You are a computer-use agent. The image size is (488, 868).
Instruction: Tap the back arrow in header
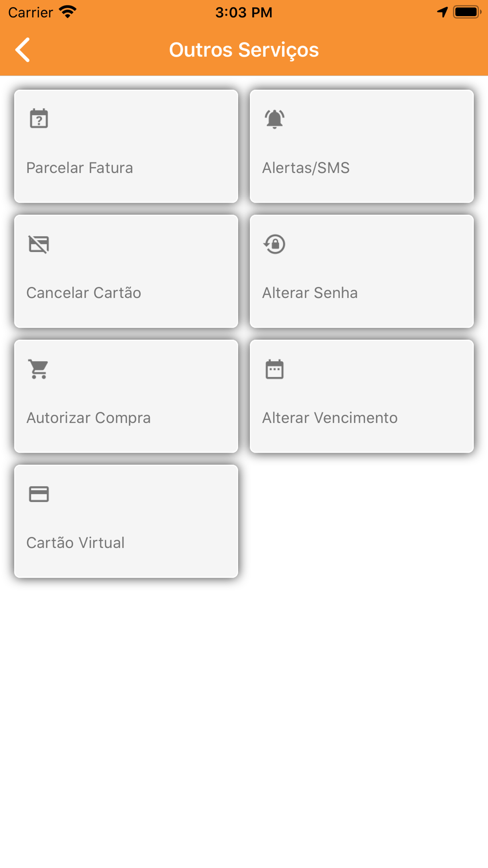[23, 50]
